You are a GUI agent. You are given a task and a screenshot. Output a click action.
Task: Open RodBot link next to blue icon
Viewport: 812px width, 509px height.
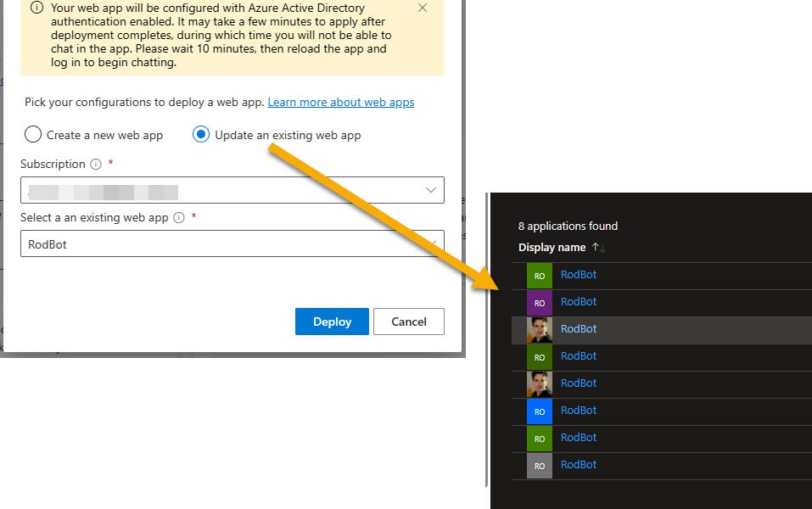579,410
